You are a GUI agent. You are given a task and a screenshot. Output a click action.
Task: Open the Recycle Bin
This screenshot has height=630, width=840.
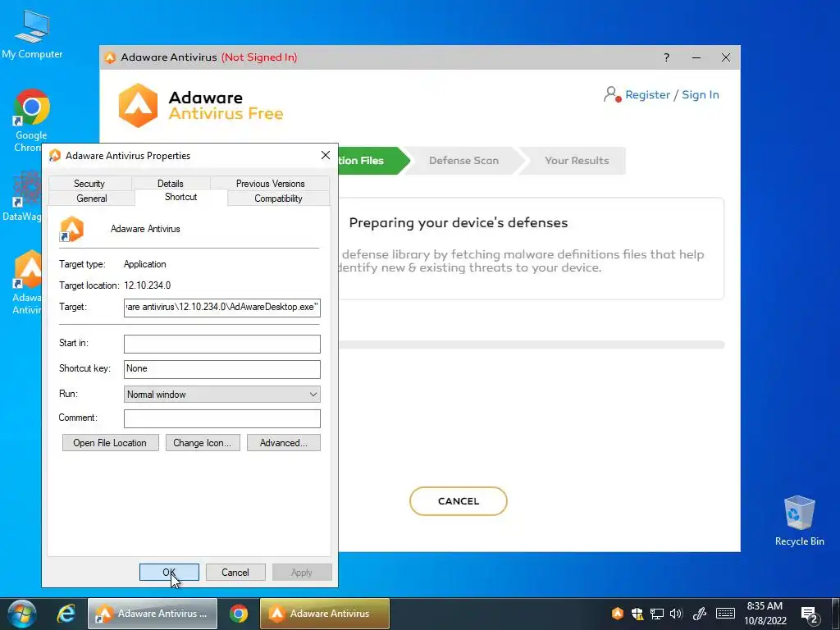click(x=799, y=521)
